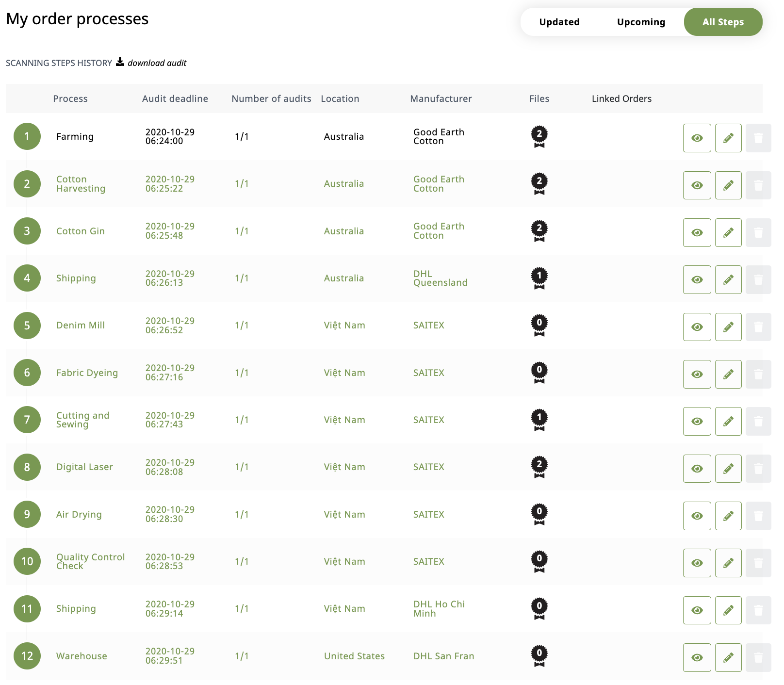Select the All Steps tab

coord(722,22)
